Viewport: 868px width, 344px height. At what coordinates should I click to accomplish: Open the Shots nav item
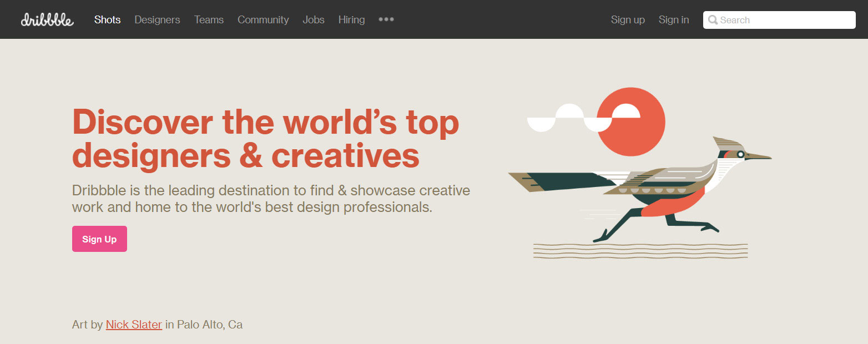point(107,20)
